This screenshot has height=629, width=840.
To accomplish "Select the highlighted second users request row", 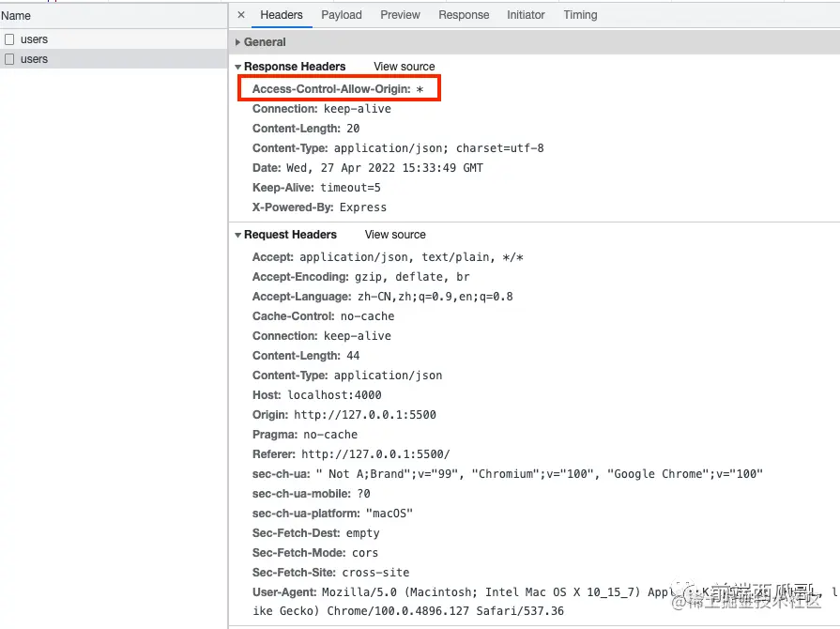I will pos(114,59).
